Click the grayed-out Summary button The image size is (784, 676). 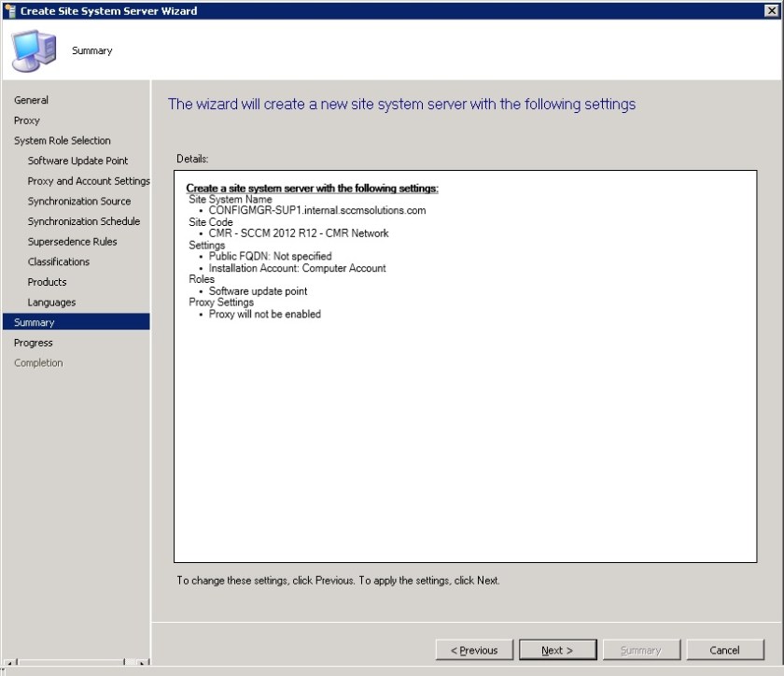(x=642, y=650)
